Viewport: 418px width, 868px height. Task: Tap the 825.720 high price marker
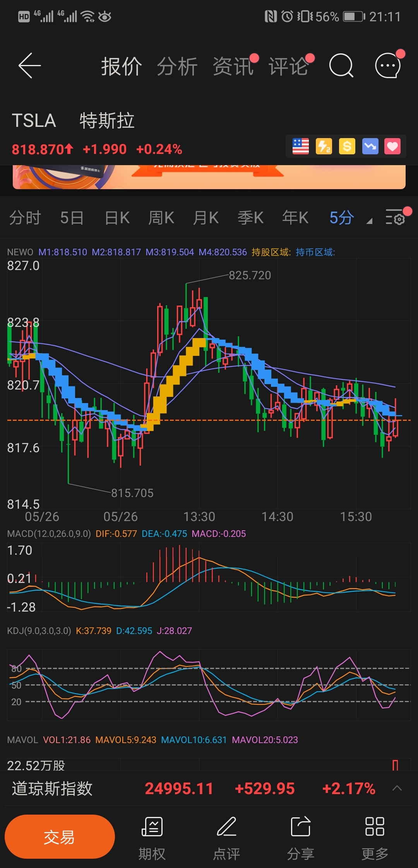click(x=250, y=275)
